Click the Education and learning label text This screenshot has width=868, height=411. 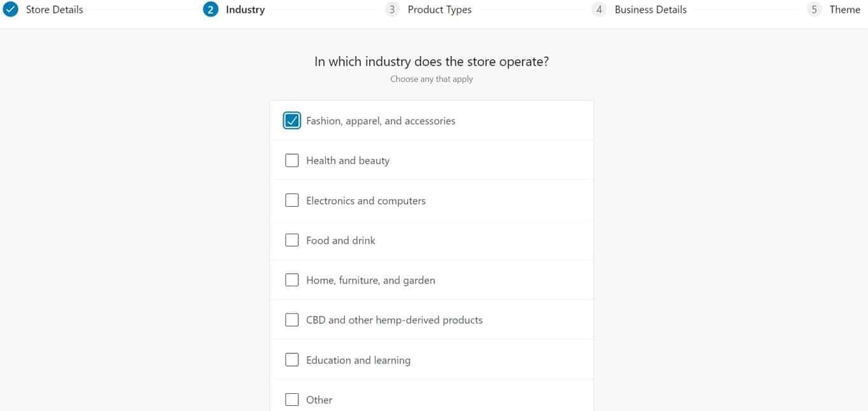tap(358, 360)
